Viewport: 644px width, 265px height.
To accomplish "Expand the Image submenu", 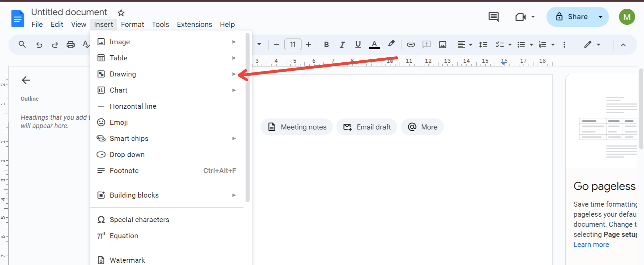I will pyautogui.click(x=167, y=42).
